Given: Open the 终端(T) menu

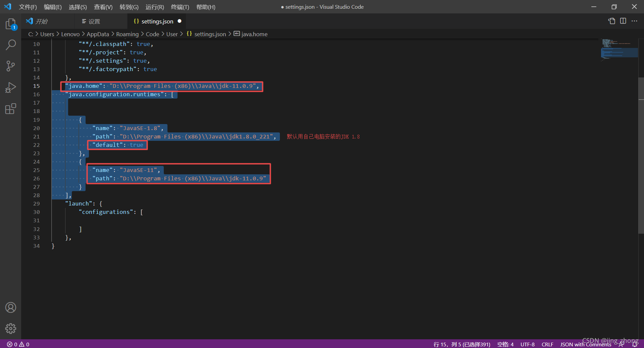Looking at the screenshot, I should pyautogui.click(x=180, y=7).
